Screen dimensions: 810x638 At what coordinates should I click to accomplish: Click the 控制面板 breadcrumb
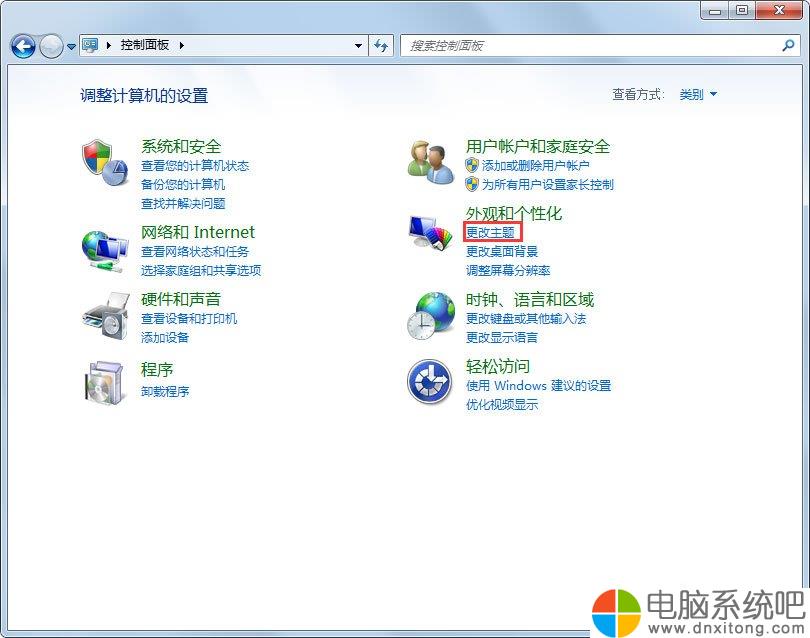click(x=145, y=45)
